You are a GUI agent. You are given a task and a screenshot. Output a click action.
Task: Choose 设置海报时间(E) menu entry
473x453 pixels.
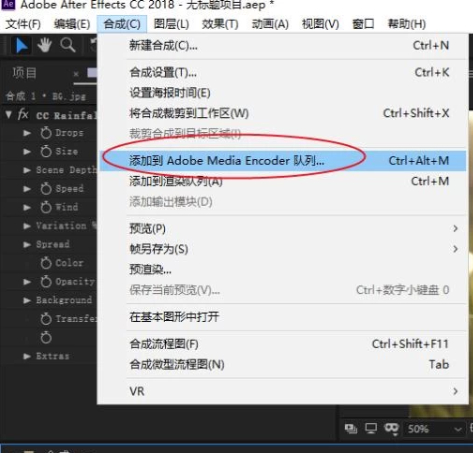[x=283, y=93]
